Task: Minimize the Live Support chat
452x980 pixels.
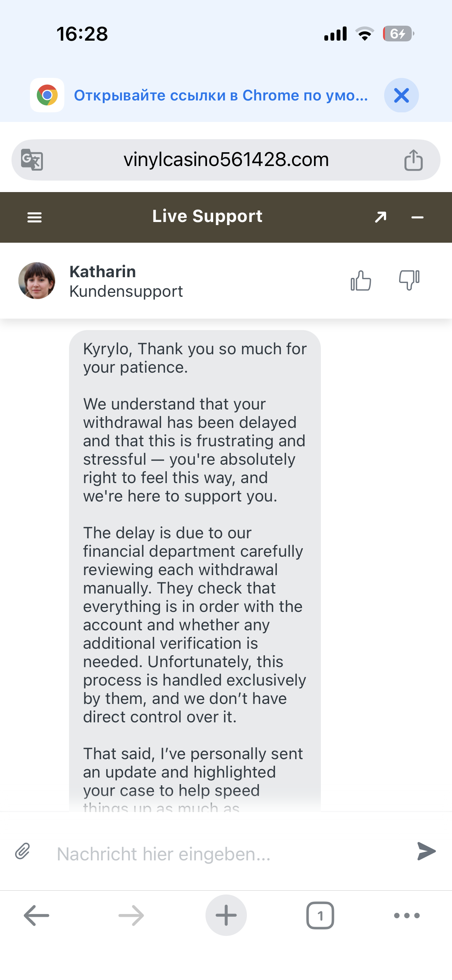Action: pos(417,217)
